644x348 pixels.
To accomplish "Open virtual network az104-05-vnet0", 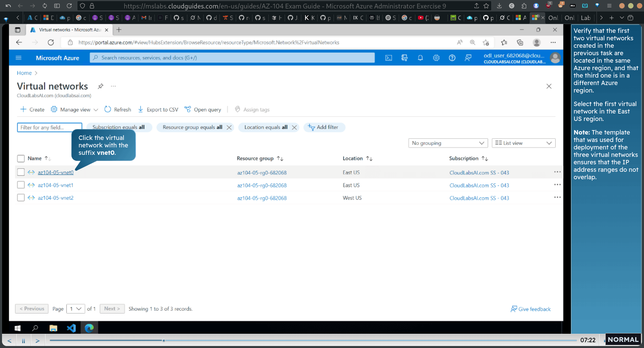I will point(56,172).
